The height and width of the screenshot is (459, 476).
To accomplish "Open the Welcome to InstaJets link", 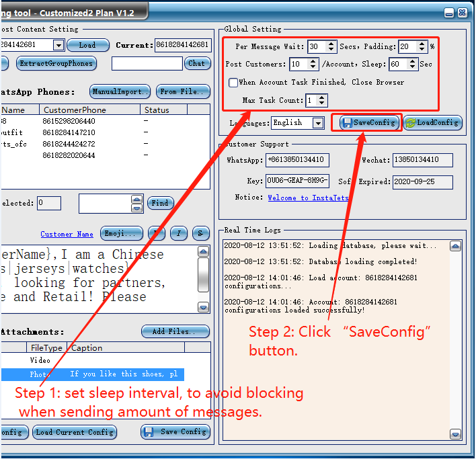I will point(308,198).
